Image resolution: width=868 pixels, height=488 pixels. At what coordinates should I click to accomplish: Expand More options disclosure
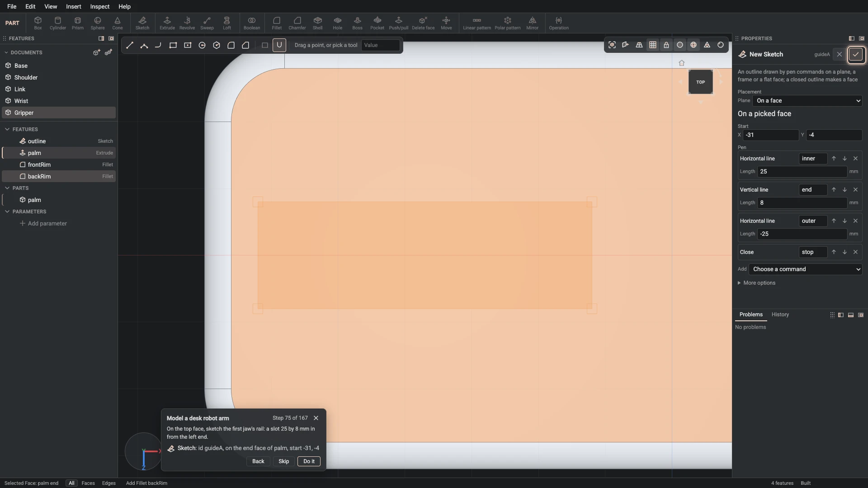coord(756,283)
